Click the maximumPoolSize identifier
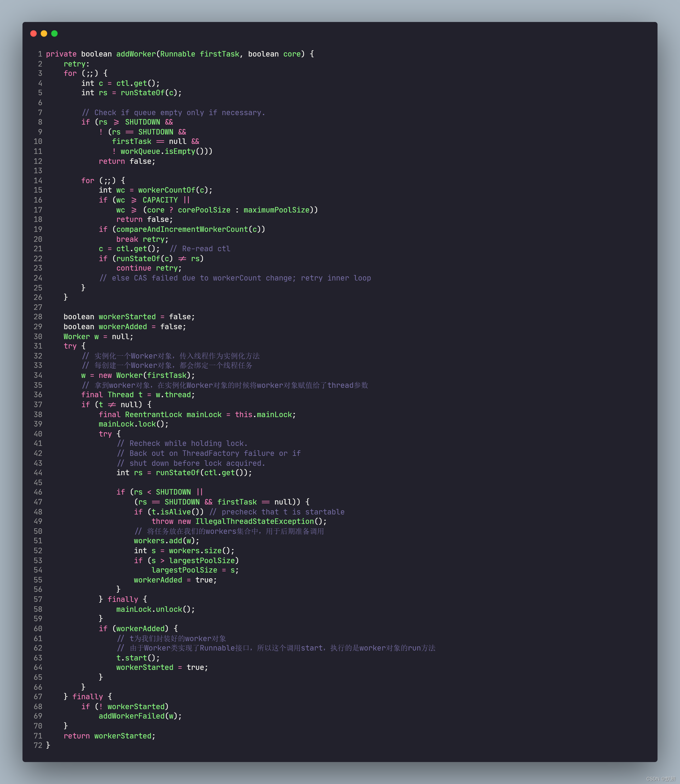Image resolution: width=680 pixels, height=784 pixels. pyautogui.click(x=276, y=210)
